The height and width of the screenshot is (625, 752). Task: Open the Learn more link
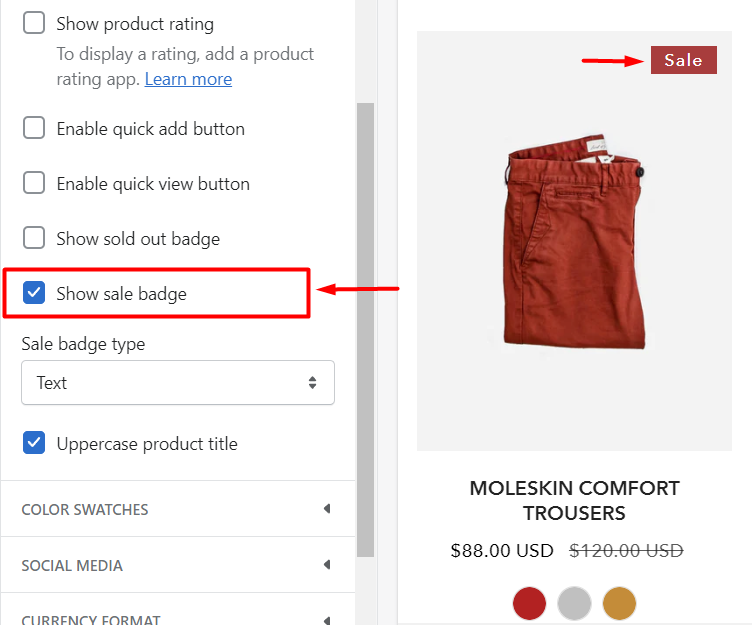pyautogui.click(x=188, y=79)
